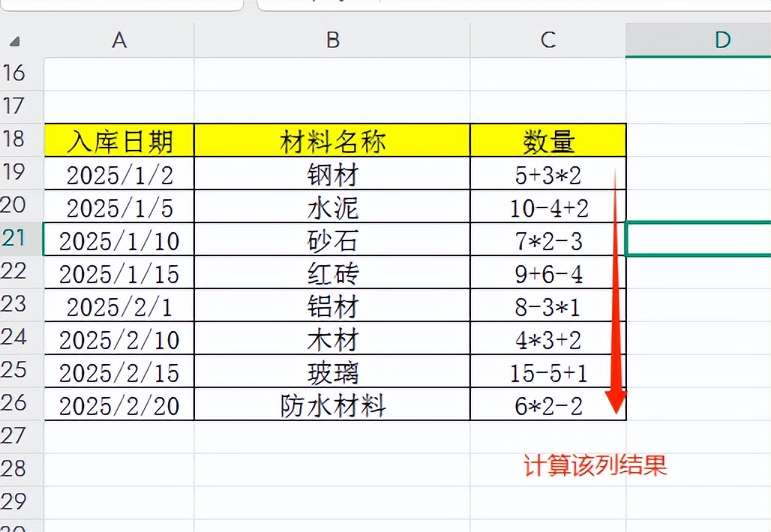Select row 26 header
The image size is (771, 532).
click(x=22, y=403)
